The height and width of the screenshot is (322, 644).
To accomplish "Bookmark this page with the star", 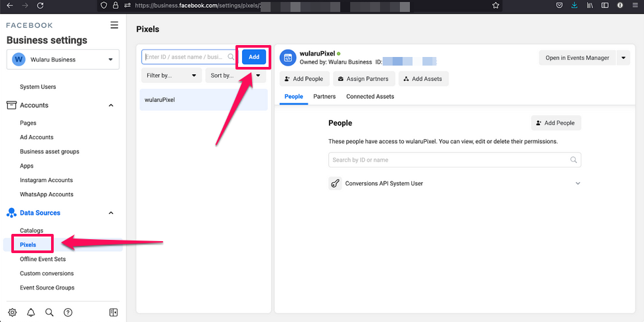I will tap(495, 5).
